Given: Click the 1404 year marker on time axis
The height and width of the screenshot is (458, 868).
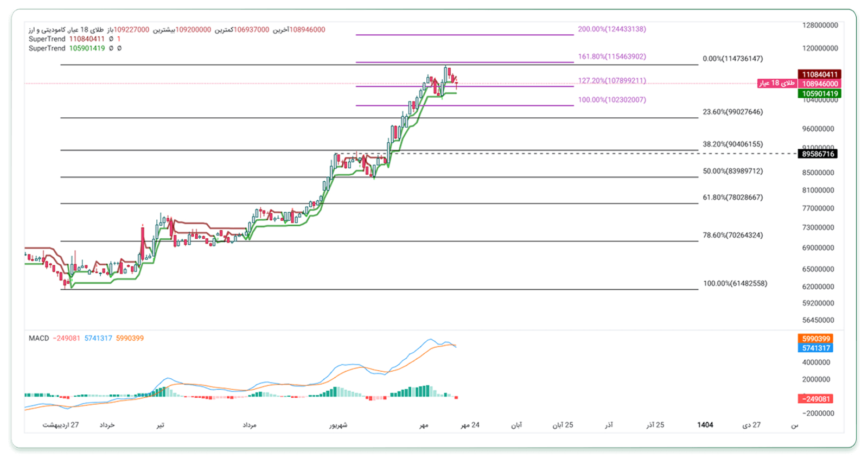Looking at the screenshot, I should click(705, 425).
